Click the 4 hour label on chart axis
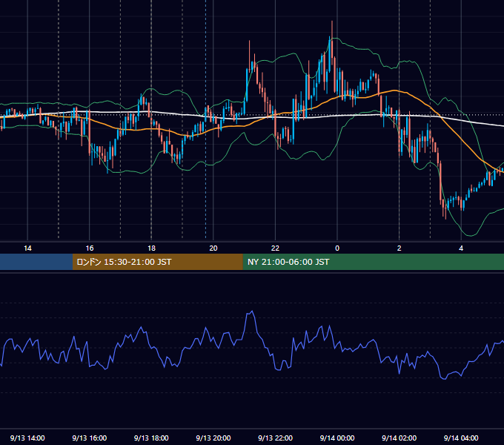Viewport: 504px width, 445px height. tap(461, 248)
